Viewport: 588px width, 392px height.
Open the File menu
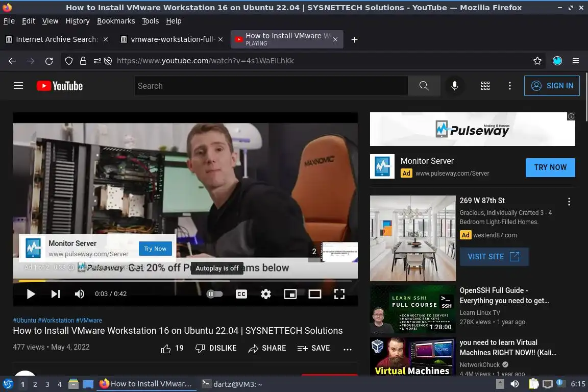pos(9,21)
